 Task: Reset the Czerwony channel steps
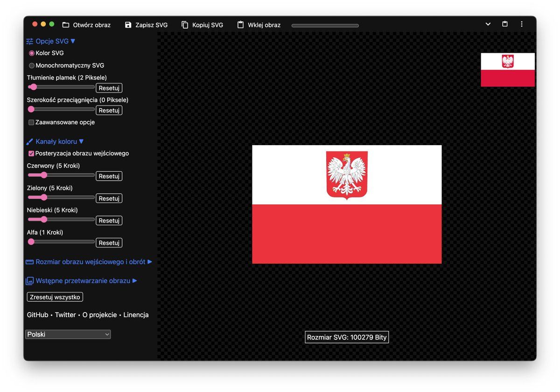tap(109, 176)
